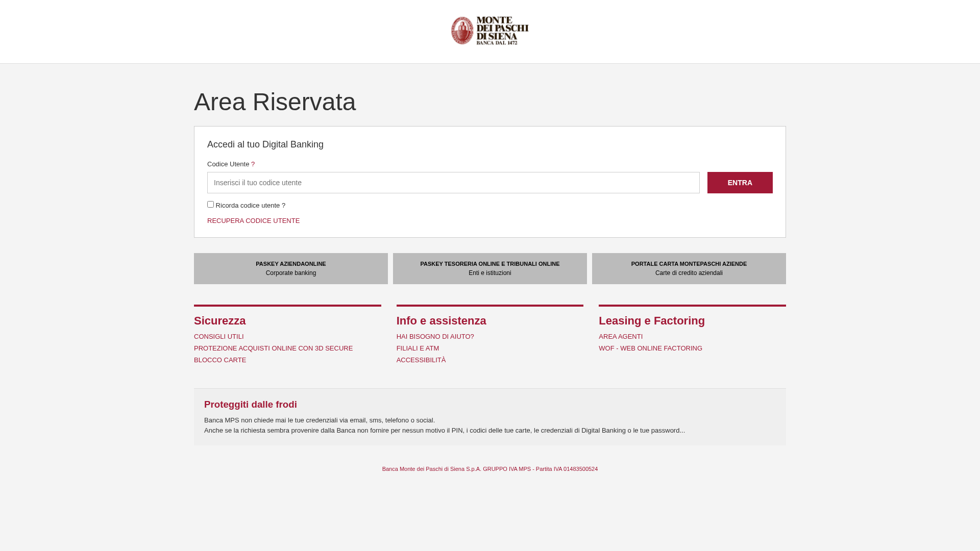Open the Ricorda codice utente help question mark
Image resolution: width=980 pixels, height=551 pixels.
[284, 206]
